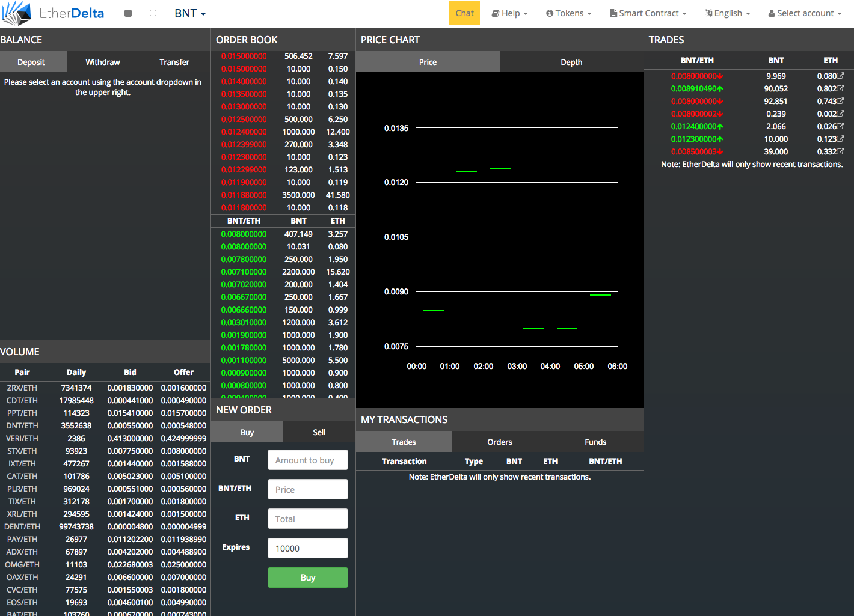The image size is (854, 616).
Task: Select the Buy tab in New Order
Action: (x=247, y=432)
